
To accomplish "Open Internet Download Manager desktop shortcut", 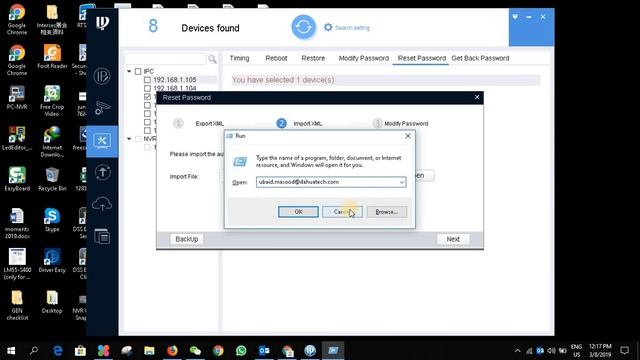I will coord(52,142).
